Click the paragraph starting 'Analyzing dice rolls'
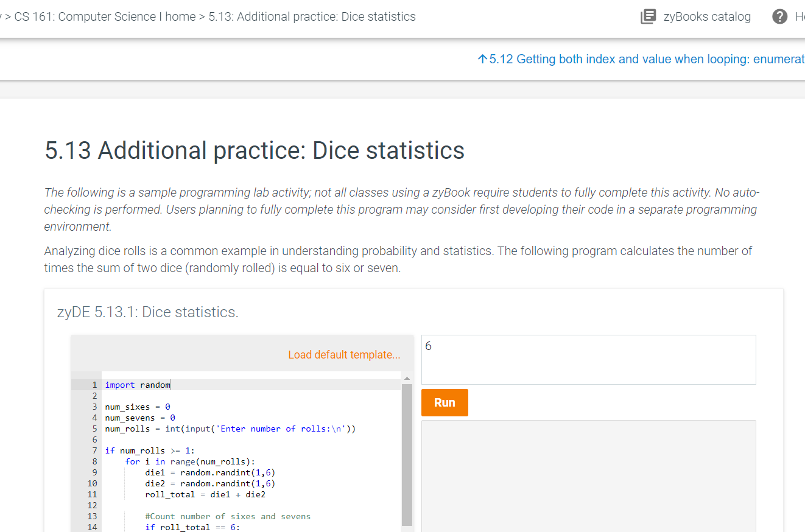Image resolution: width=805 pixels, height=532 pixels. pos(398,259)
